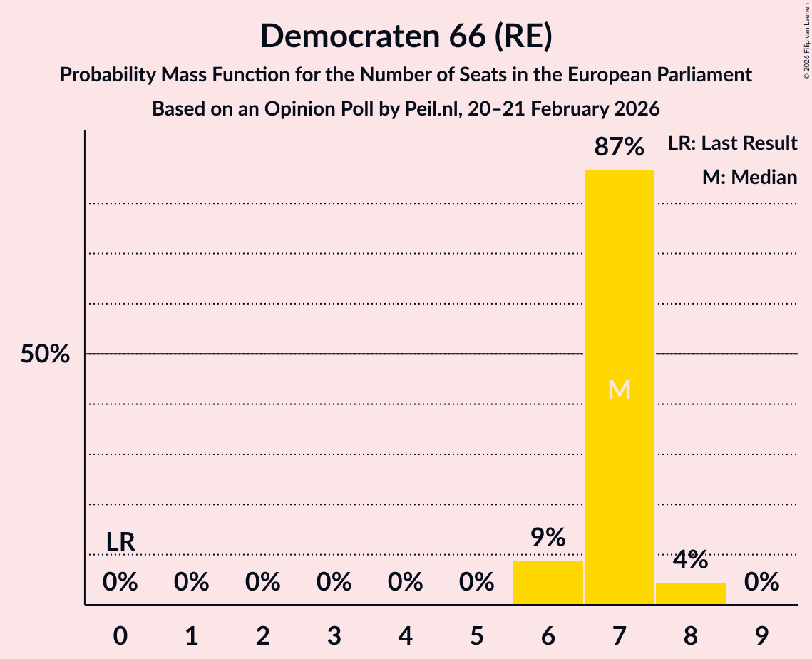
Task: Click the 50% y-axis label
Action: 45,354
